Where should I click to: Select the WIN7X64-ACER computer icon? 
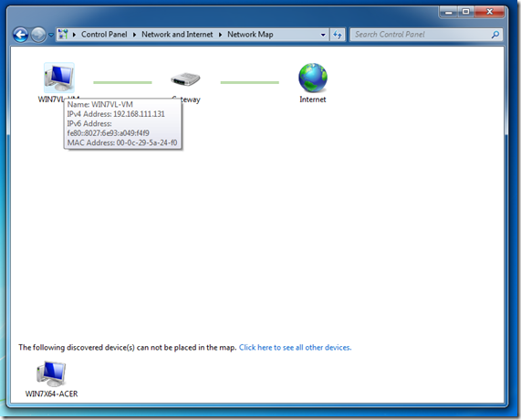pos(51,373)
